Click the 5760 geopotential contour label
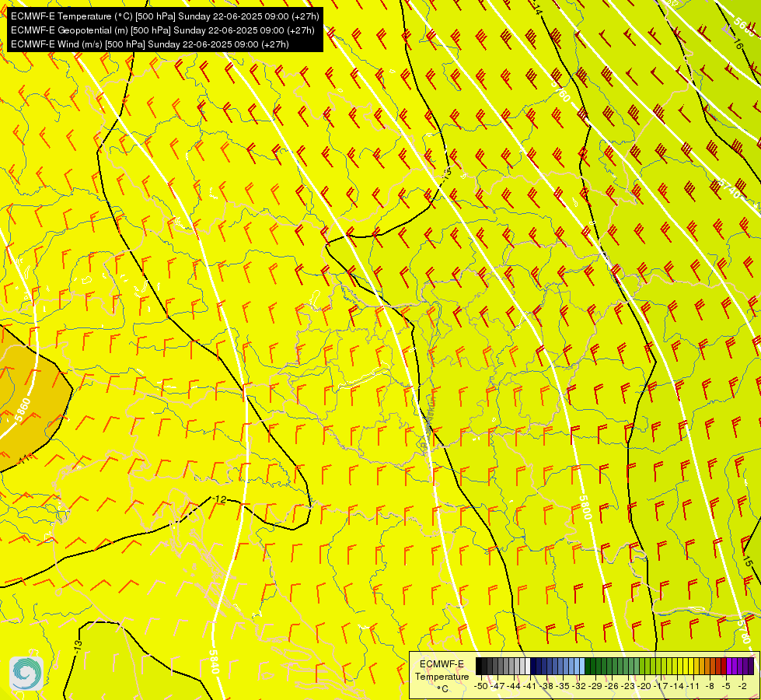 [561, 90]
